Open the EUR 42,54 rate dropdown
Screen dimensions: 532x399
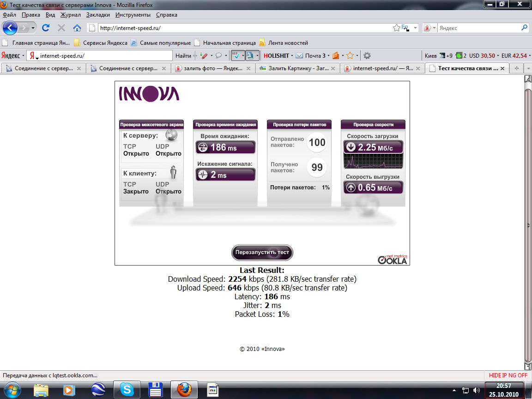[x=516, y=55]
